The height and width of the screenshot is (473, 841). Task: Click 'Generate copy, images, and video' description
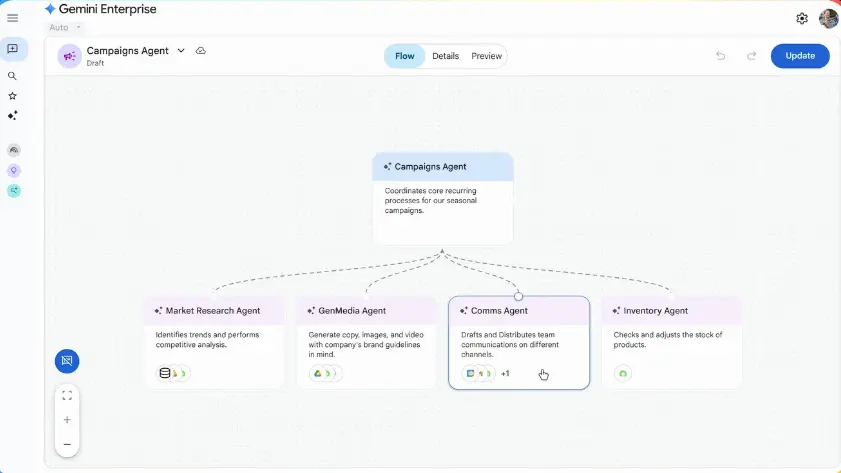pyautogui.click(x=366, y=344)
